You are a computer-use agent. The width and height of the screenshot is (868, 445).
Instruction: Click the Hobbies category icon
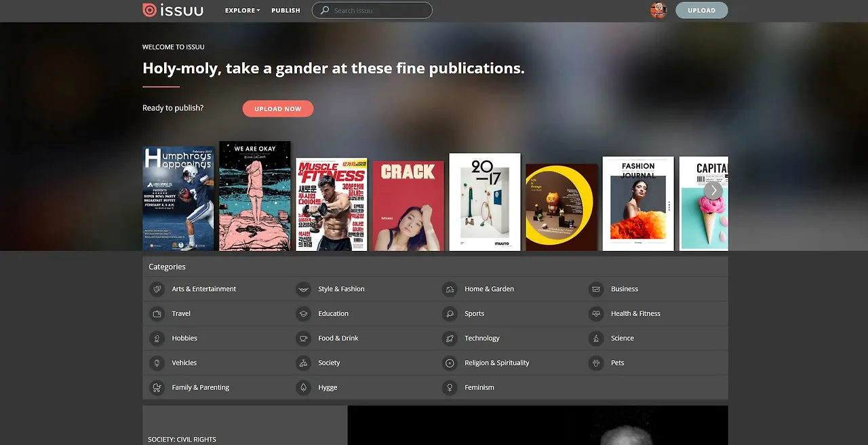point(157,338)
